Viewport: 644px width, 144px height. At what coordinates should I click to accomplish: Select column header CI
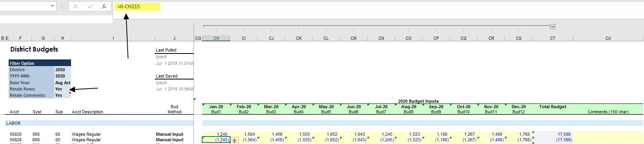pyautogui.click(x=244, y=38)
